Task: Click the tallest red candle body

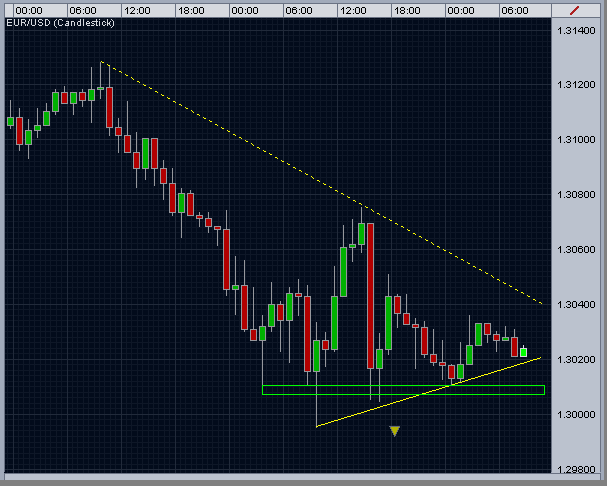Action: (x=370, y=296)
